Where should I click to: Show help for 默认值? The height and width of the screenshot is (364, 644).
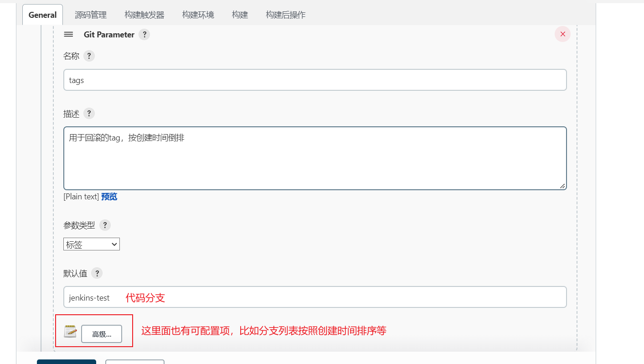(97, 273)
